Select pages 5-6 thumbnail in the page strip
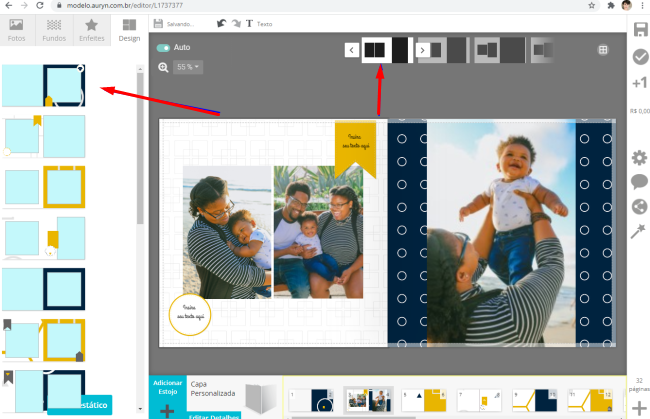Screen dimensions: 650x419 click(x=424, y=400)
